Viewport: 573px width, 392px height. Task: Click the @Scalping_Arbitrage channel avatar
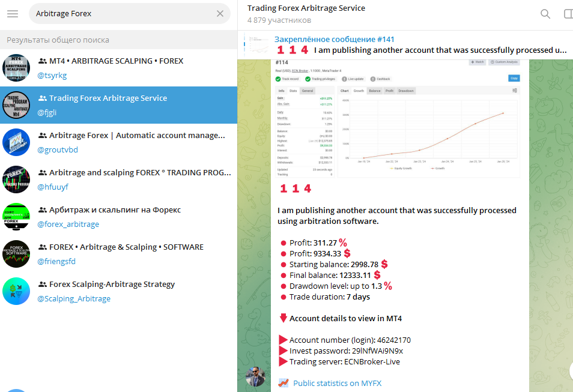click(x=16, y=292)
